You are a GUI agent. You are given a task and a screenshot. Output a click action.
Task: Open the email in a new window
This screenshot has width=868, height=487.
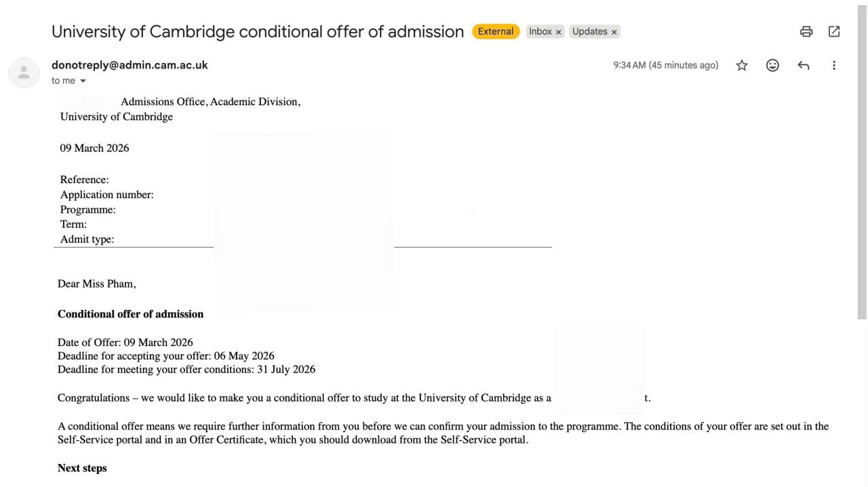click(834, 31)
